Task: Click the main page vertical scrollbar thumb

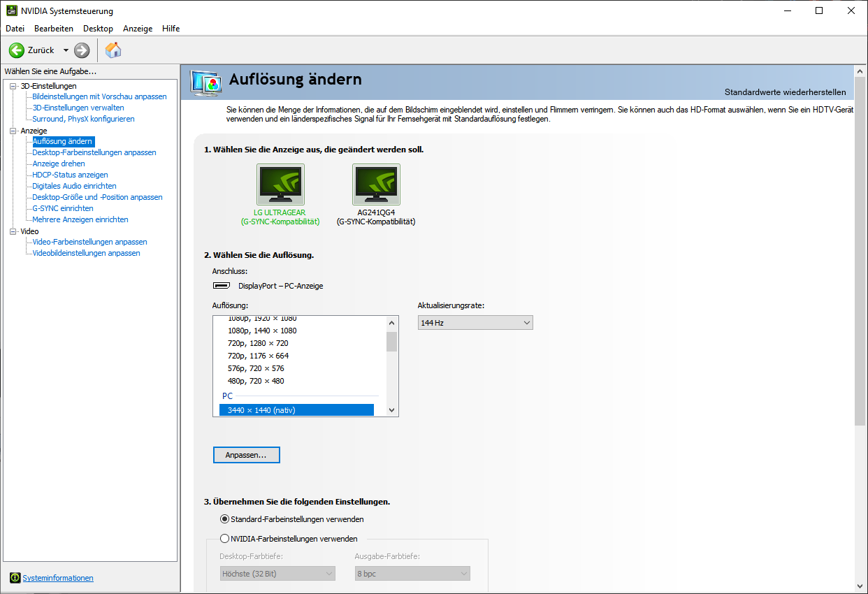Action: click(860, 252)
